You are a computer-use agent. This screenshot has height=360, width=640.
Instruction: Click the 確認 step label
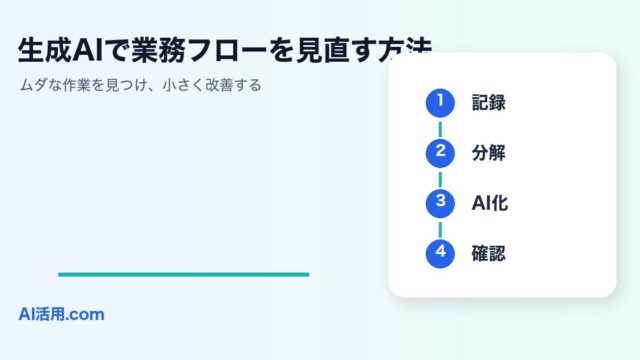pyautogui.click(x=489, y=253)
